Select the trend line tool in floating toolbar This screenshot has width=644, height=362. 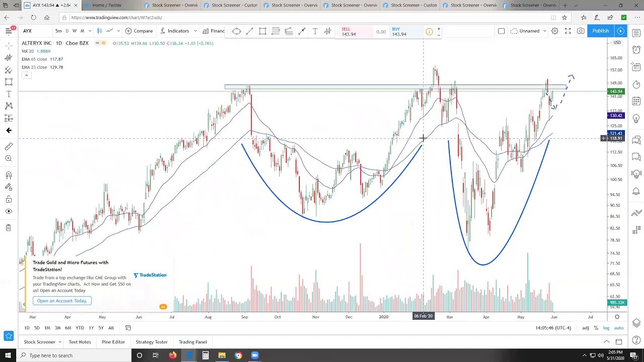pos(250,31)
